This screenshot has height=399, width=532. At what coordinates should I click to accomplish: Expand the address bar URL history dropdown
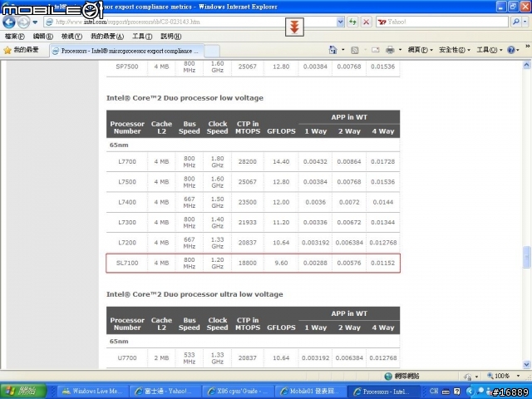[340, 22]
